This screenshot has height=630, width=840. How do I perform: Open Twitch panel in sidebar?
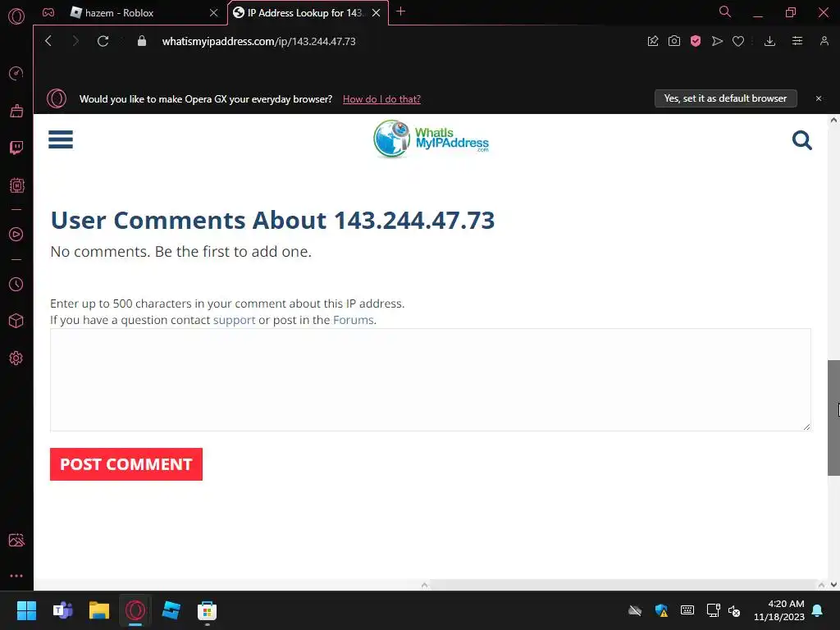pos(16,148)
